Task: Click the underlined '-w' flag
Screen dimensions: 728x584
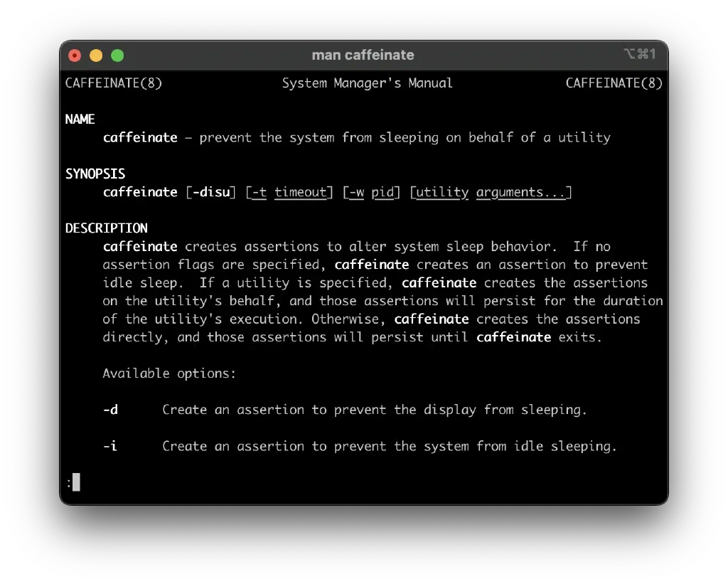Action: (x=356, y=192)
